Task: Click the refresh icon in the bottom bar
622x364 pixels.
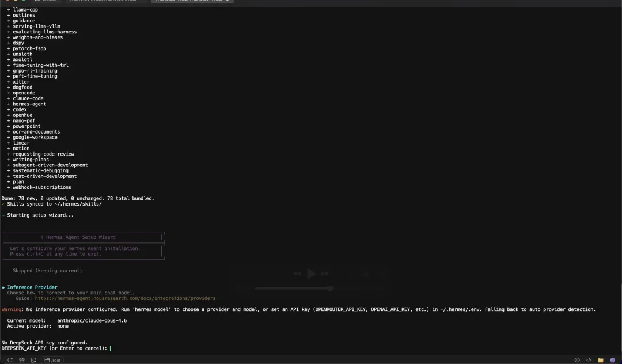Action: [10, 360]
